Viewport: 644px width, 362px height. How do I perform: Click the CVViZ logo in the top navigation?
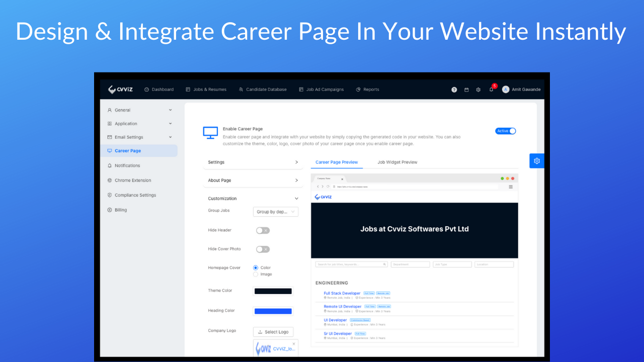(x=120, y=89)
